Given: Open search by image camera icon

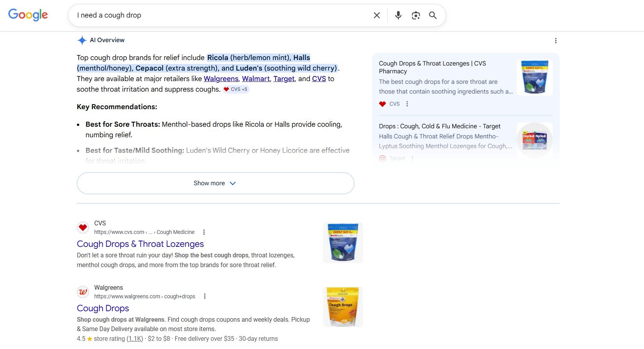Looking at the screenshot, I should click(x=416, y=15).
